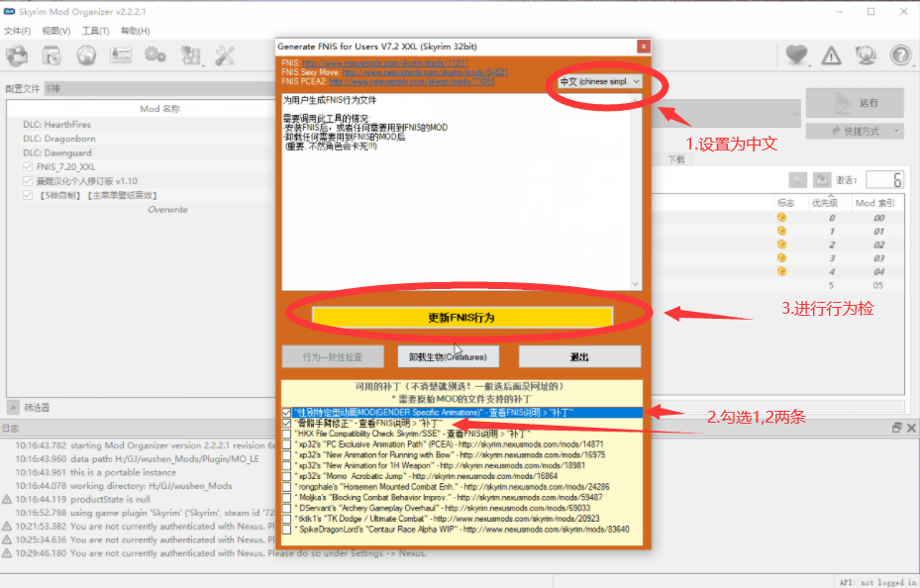Enable New Animation for 1H Weapon patch
Screen dimensions: 920x588
286,465
